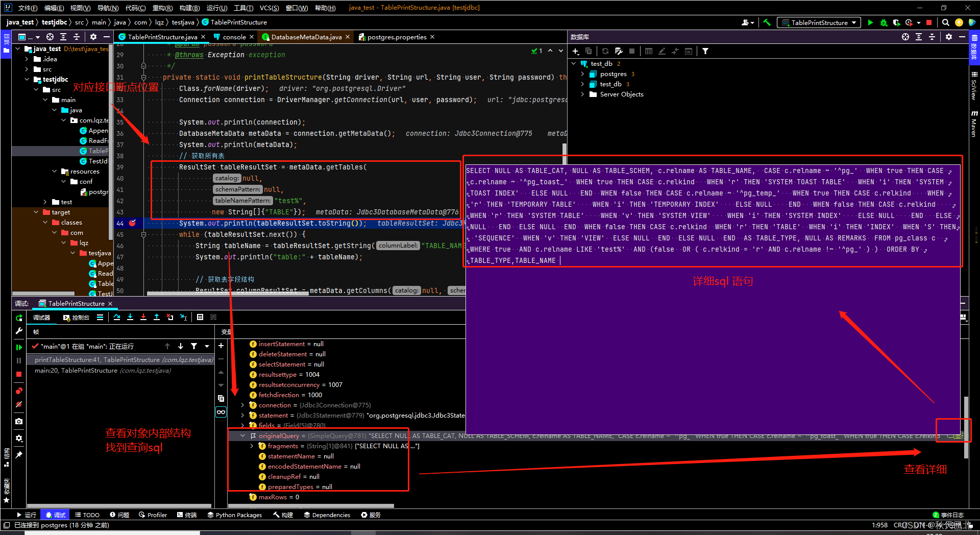The height and width of the screenshot is (535, 980).
Task: Click the Step Over debugger icon
Action: pos(117,317)
